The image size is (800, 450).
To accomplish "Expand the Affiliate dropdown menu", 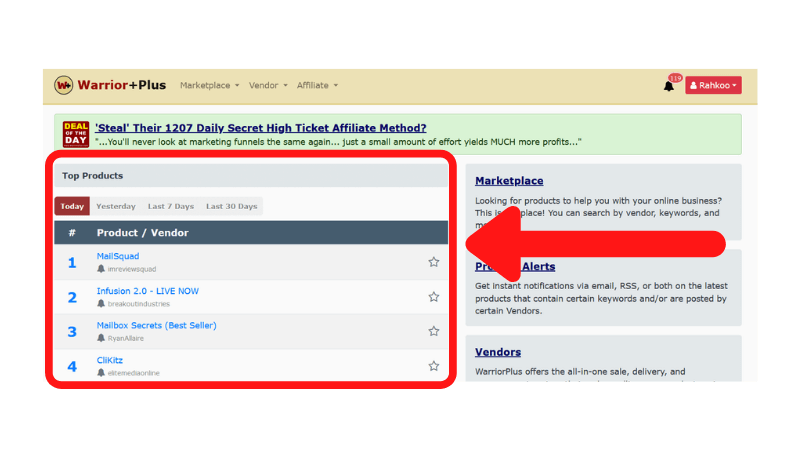I will (317, 86).
